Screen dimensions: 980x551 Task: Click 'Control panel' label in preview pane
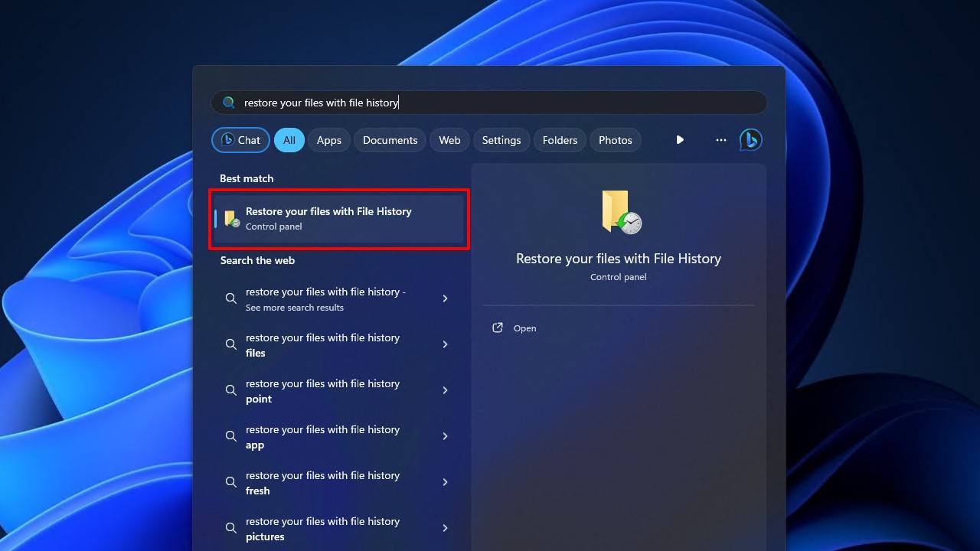[619, 277]
